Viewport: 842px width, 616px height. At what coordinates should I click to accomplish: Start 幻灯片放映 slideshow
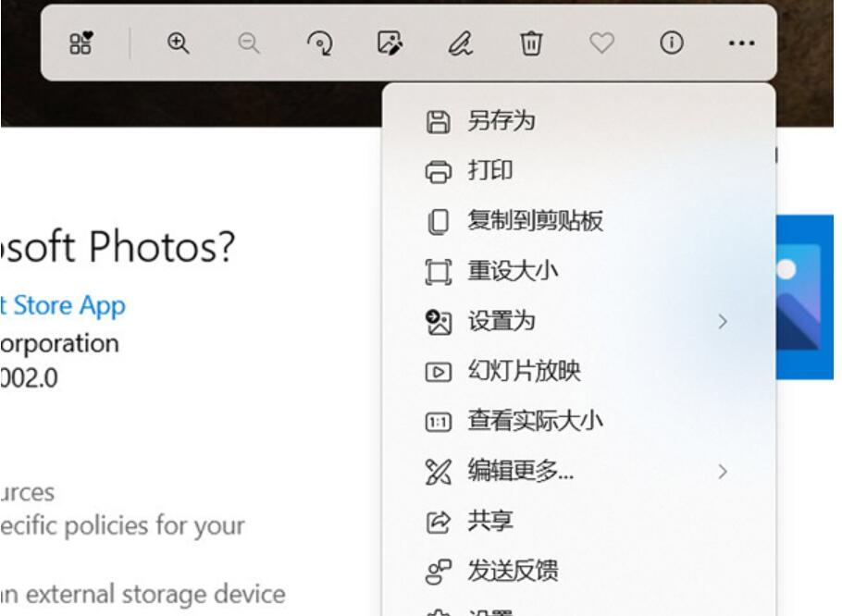click(x=579, y=371)
